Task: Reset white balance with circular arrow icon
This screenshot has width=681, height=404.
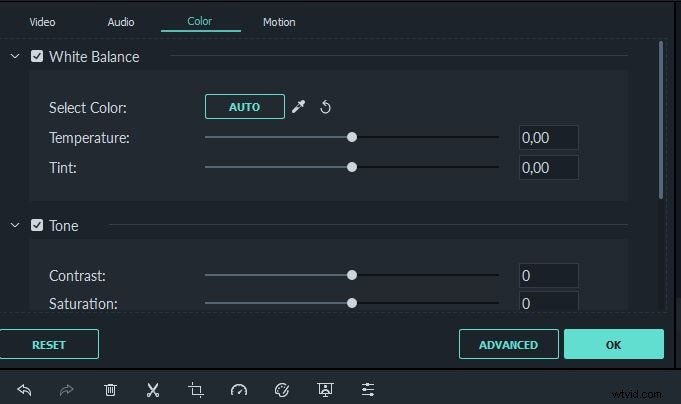Action: coord(325,107)
